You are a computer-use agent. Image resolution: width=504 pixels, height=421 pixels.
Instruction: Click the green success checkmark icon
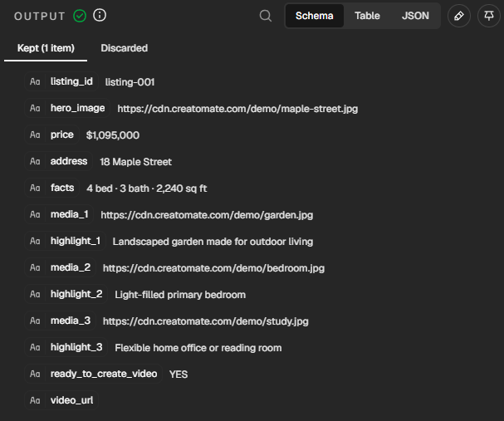pos(80,16)
